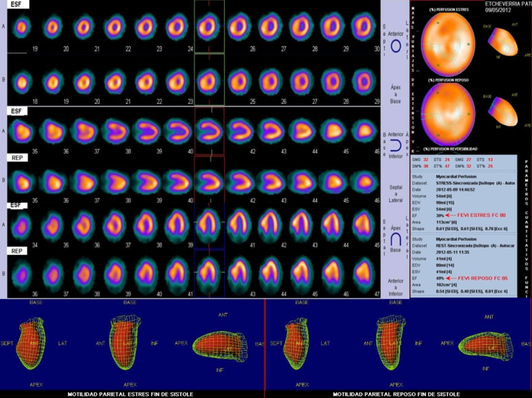
Task: Click the short-axis circle orientation icon
Action: click(x=396, y=47)
